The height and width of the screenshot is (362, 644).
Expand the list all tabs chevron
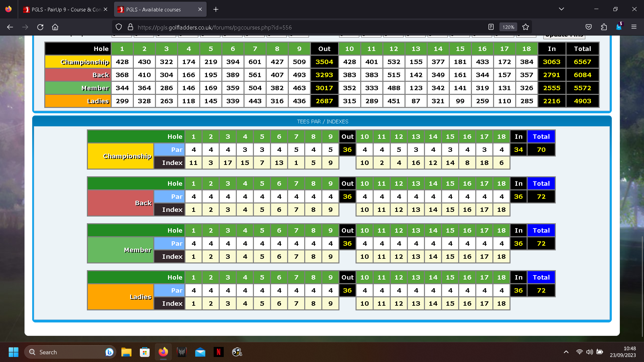click(x=561, y=9)
